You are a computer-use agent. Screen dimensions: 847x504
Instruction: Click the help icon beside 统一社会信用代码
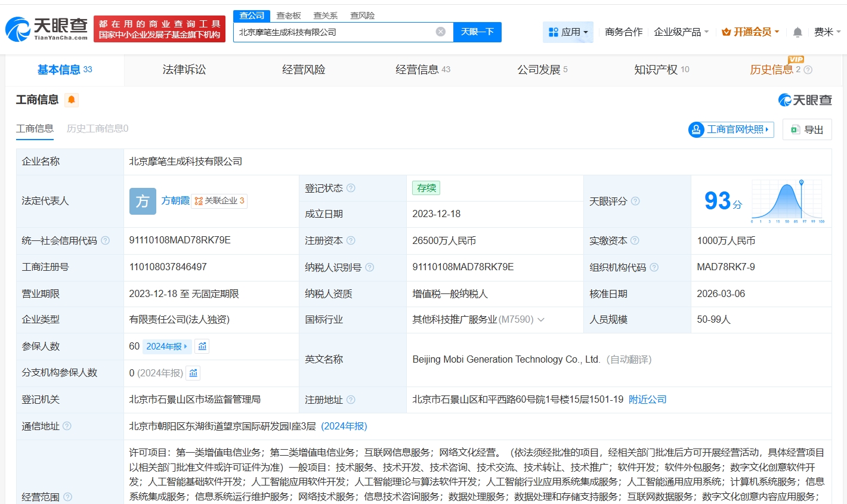coord(105,241)
